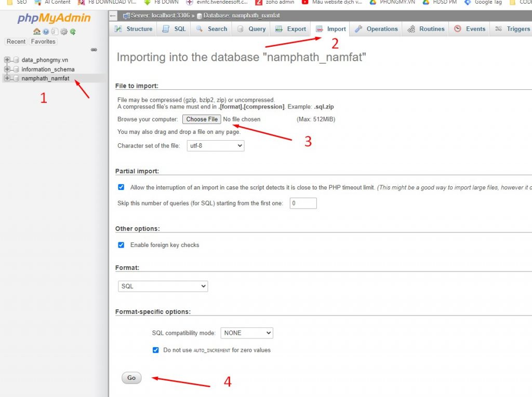The height and width of the screenshot is (397, 532).
Task: Switch to the Export tab
Action: point(291,29)
